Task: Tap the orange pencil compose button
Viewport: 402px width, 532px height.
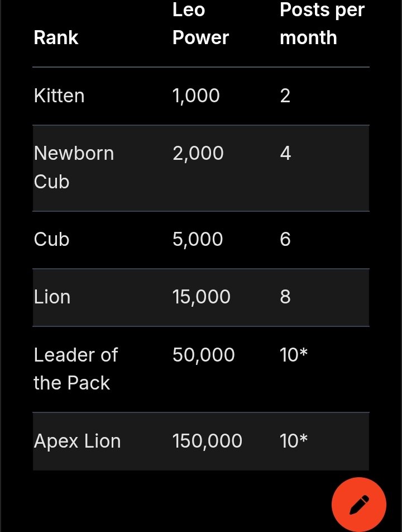Action: click(x=358, y=505)
